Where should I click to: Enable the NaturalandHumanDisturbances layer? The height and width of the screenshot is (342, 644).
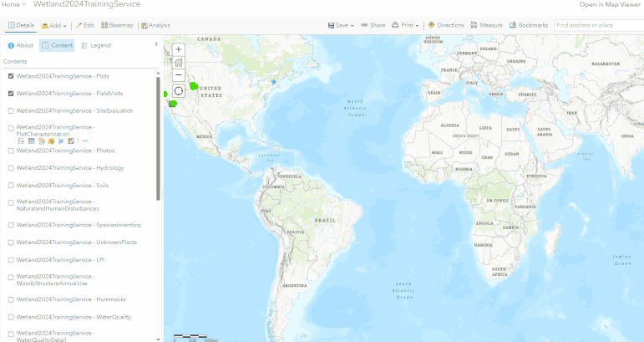(11, 202)
